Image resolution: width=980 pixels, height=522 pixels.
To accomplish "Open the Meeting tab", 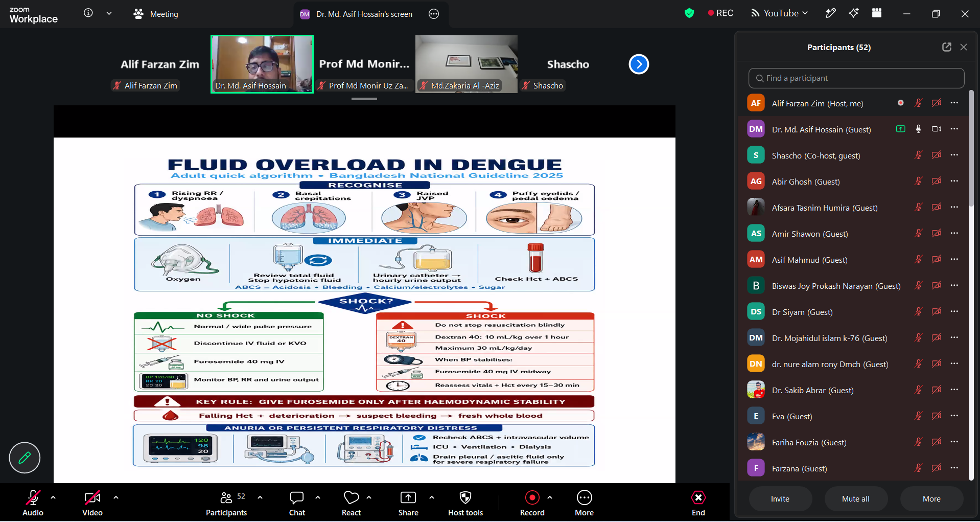I will (156, 14).
